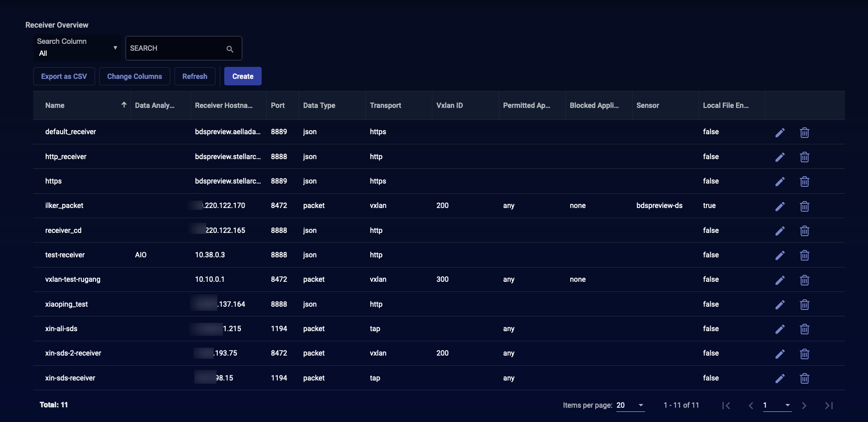This screenshot has height=422, width=868.
Task: Open the Search Column dropdown
Action: [x=77, y=48]
